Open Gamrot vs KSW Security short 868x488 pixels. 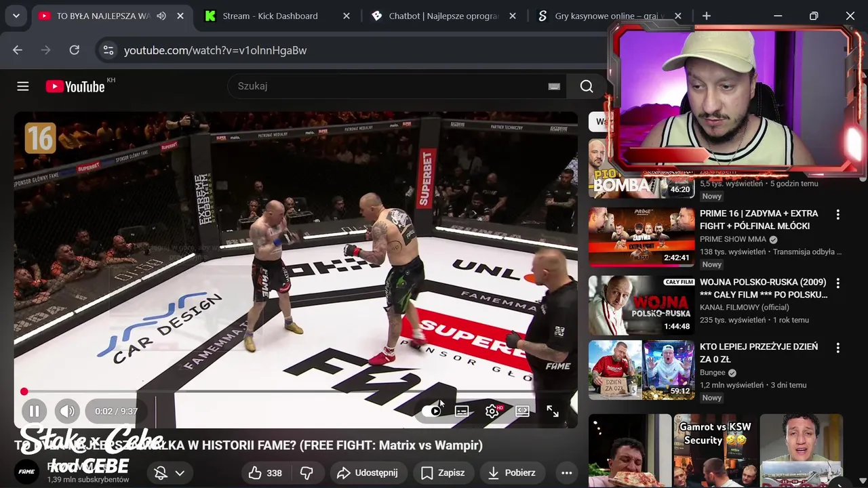click(x=715, y=451)
